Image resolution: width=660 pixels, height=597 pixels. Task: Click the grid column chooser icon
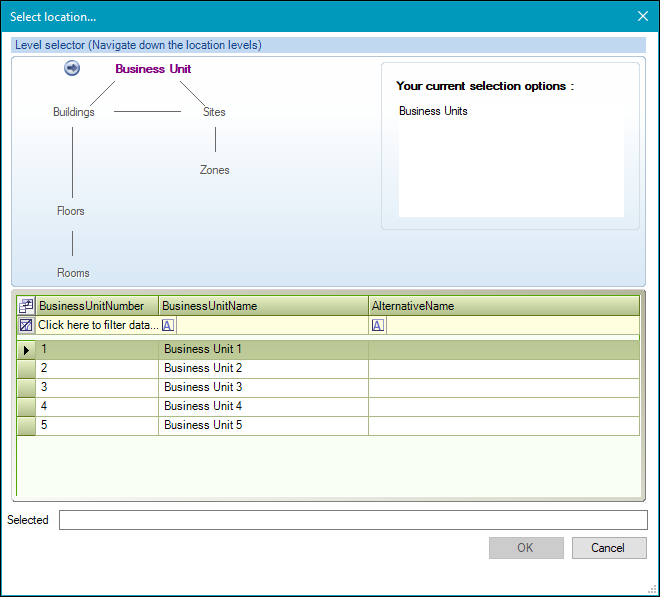(x=26, y=306)
